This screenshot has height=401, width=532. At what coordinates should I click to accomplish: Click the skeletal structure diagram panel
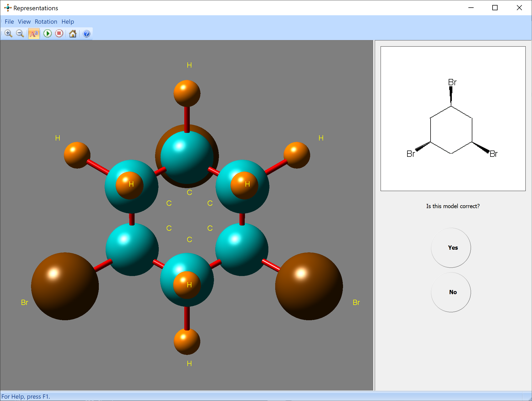pos(453,119)
